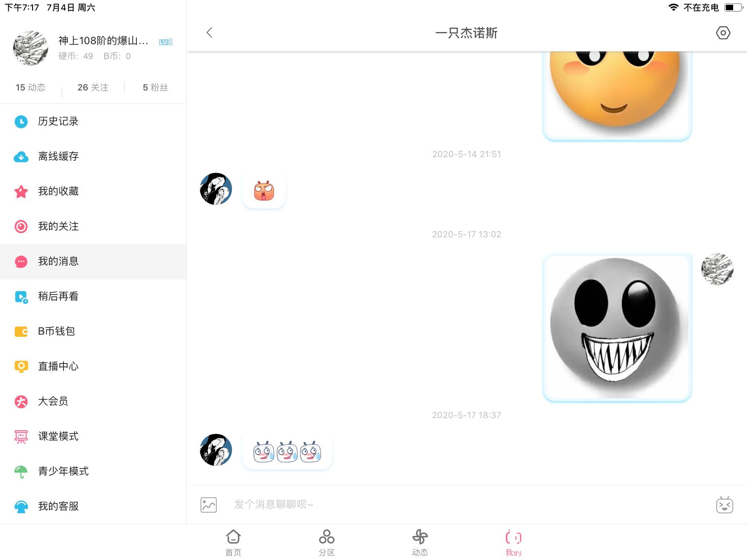The height and width of the screenshot is (560, 747).
Task: Click the customer service headset icon
Action: pos(21,507)
